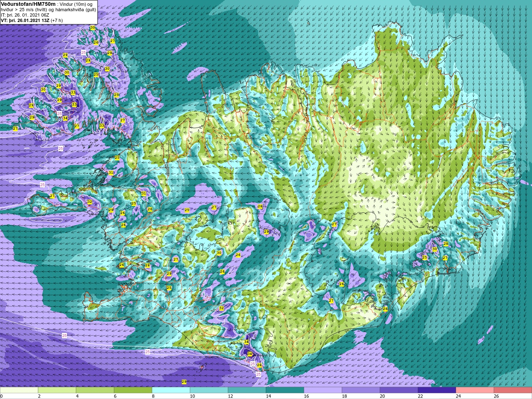Select the dark teal 14–16 m/s legend swatch
This screenshot has height=399, width=532.
point(285,390)
